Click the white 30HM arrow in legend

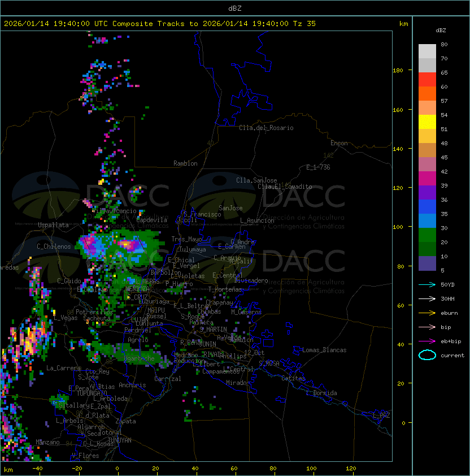coord(427,299)
